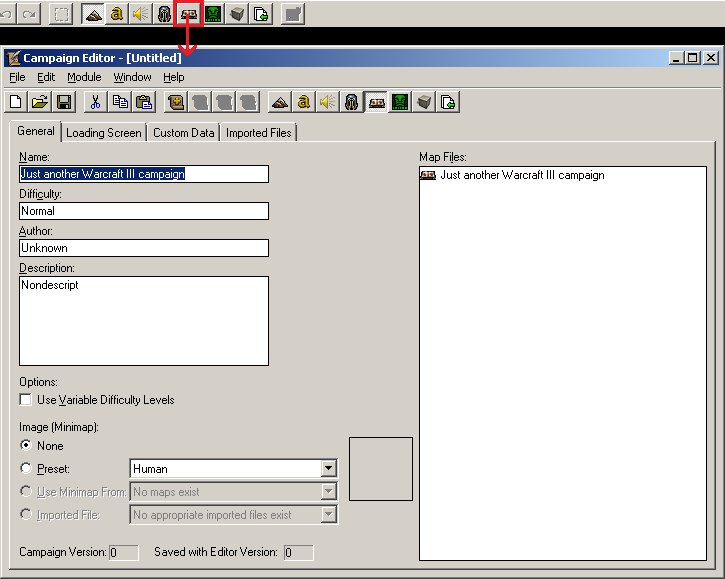
Task: Click the Campaign Version field
Action: coord(123,552)
